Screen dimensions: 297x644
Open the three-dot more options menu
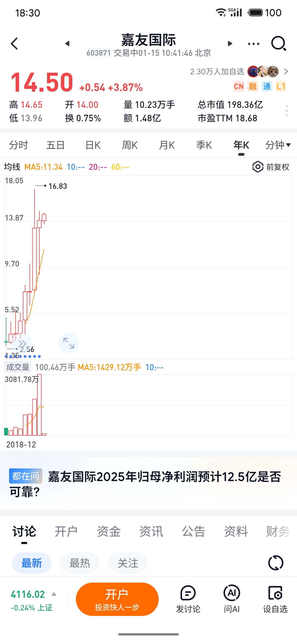(253, 44)
